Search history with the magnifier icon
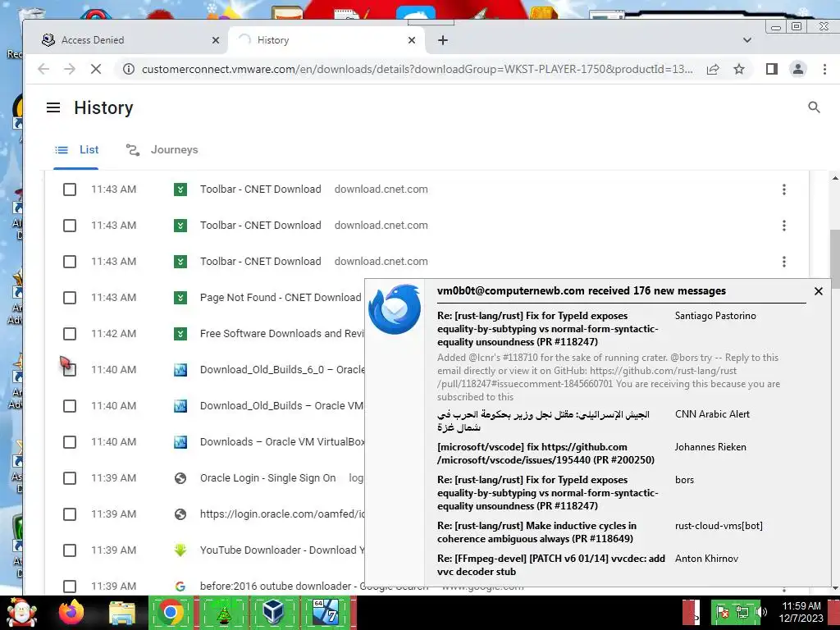 point(814,107)
